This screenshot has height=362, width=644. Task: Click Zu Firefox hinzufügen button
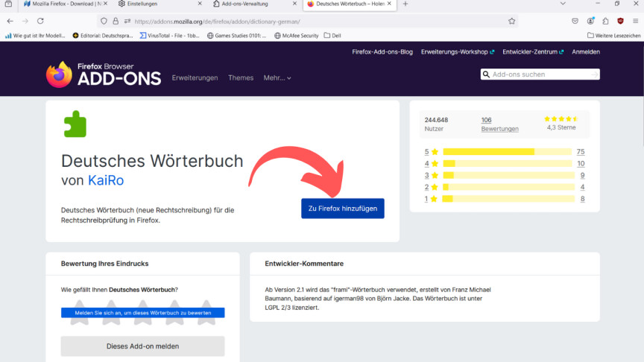343,209
